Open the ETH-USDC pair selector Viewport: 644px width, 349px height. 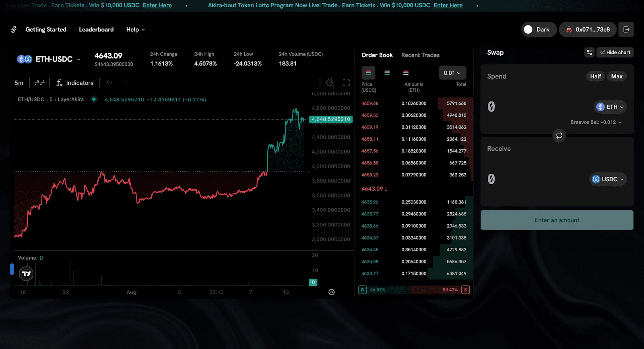[49, 59]
